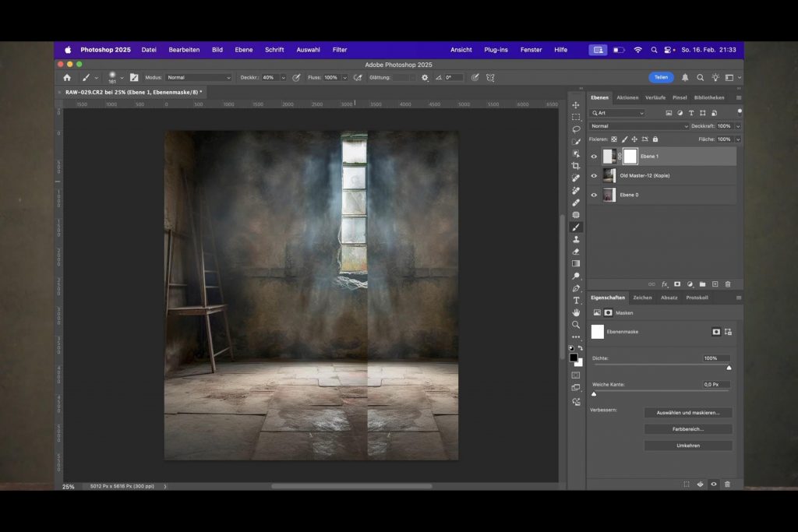Select the Crop tool
The height and width of the screenshot is (532, 798).
pyautogui.click(x=576, y=166)
